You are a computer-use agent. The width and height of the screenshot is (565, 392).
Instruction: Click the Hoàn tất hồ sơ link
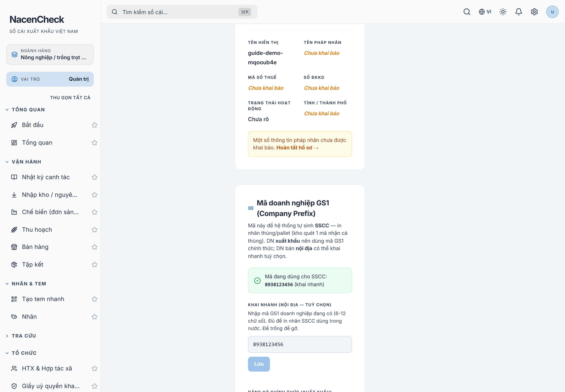(297, 148)
